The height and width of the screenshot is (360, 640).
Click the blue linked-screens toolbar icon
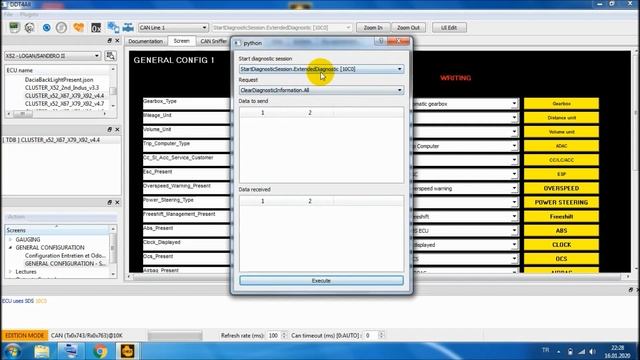coord(113,27)
